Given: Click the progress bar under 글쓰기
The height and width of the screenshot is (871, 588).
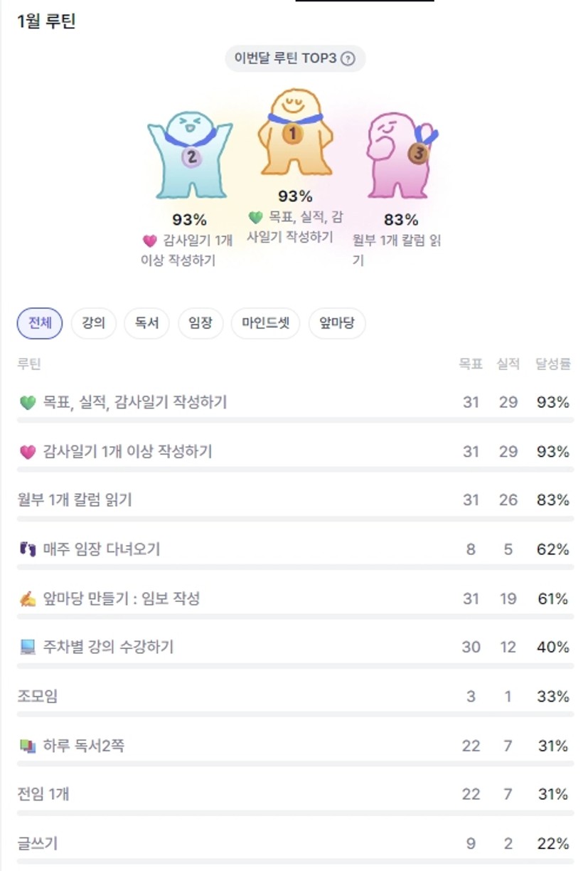Looking at the screenshot, I should 295,860.
